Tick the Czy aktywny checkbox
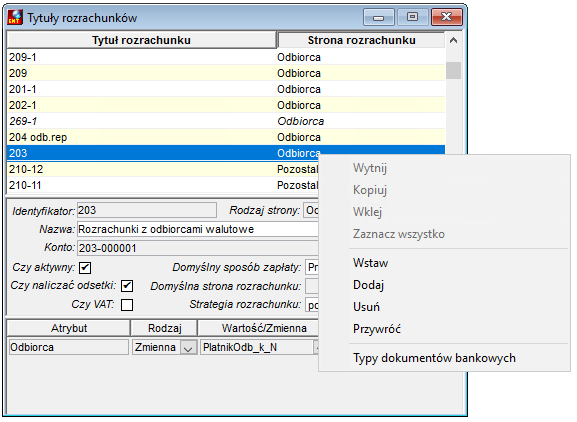 point(85,267)
